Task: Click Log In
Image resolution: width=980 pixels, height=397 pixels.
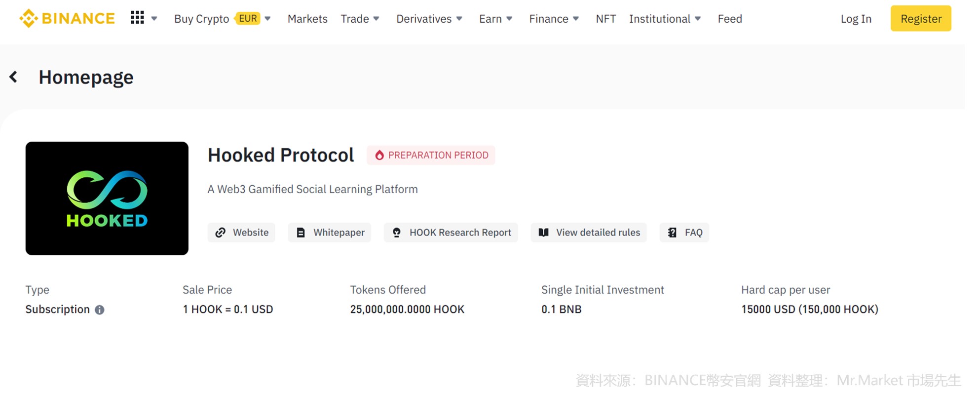Action: click(x=856, y=19)
